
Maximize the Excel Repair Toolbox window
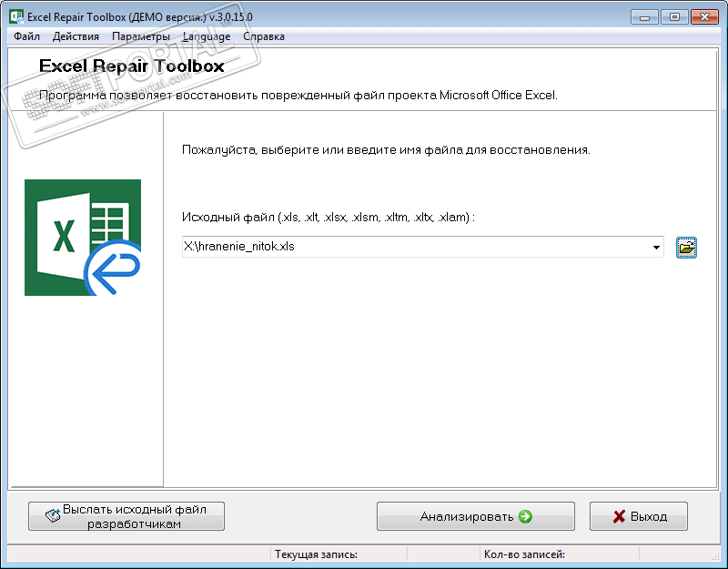(674, 17)
